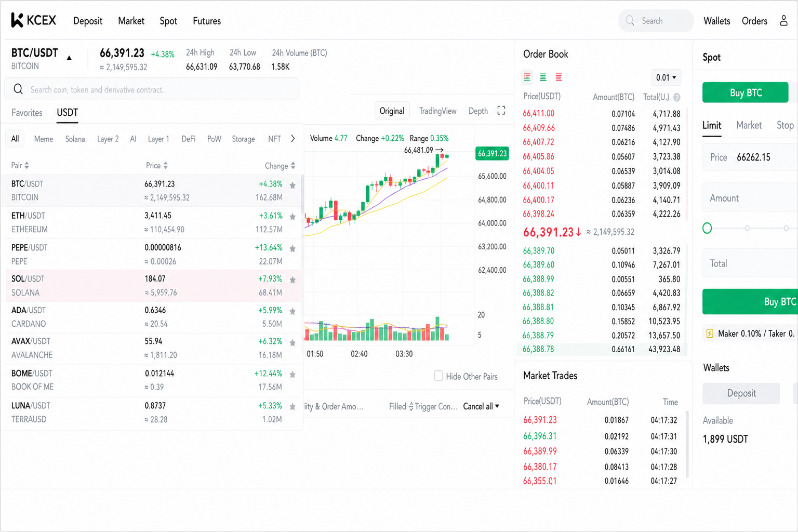Click the Total(U.) help question icon

pyautogui.click(x=677, y=97)
